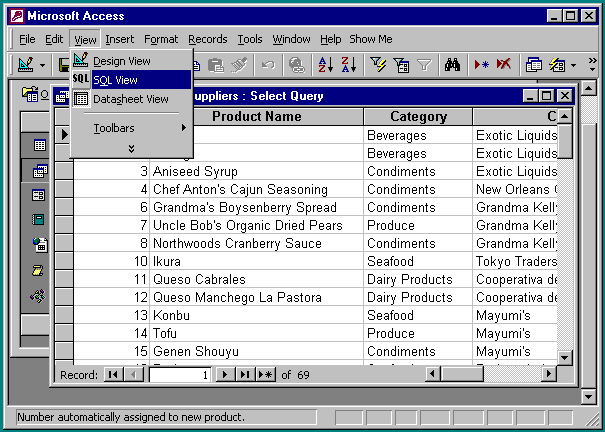The width and height of the screenshot is (605, 432).
Task: Choose SQL View from the View menu
Action: point(131,80)
